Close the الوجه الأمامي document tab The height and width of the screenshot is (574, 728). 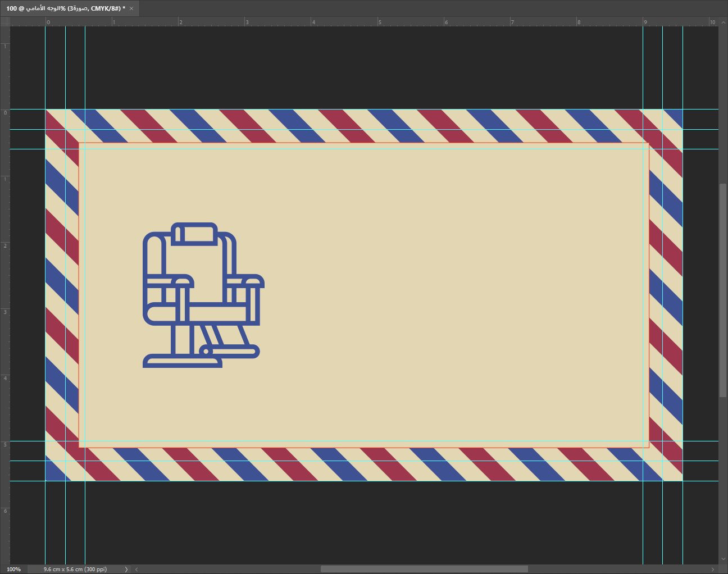[131, 8]
